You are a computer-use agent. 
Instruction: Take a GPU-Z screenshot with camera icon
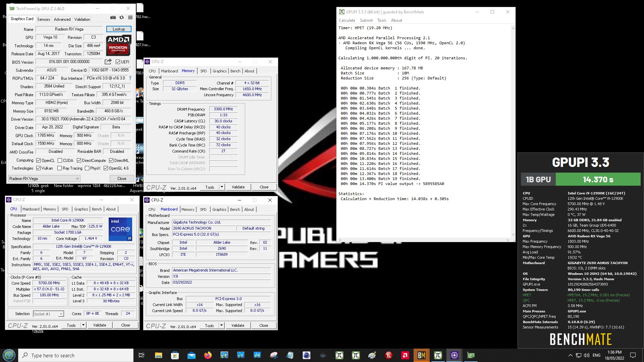coord(113,17)
